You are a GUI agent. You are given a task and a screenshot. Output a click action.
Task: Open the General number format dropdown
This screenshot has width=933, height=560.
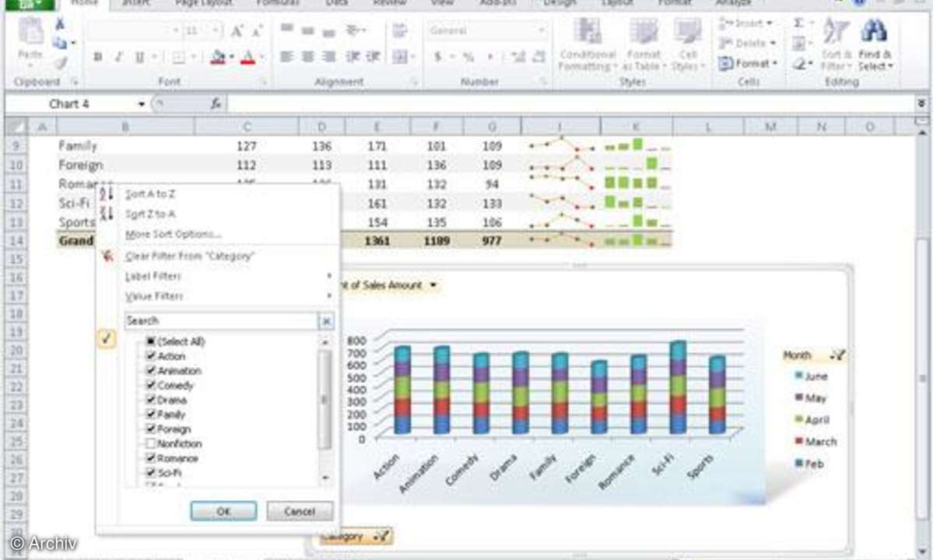541,30
